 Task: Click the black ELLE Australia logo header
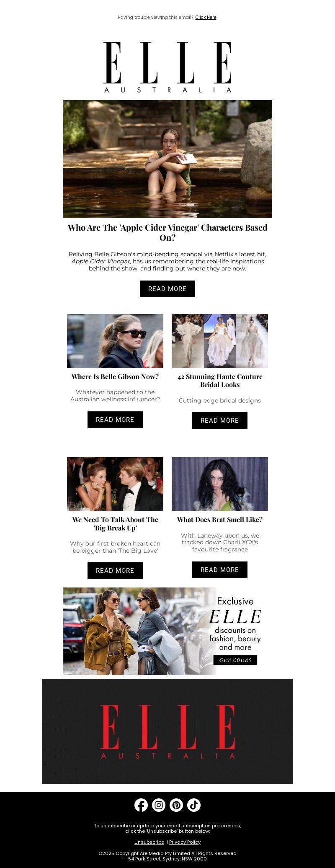tap(167, 67)
